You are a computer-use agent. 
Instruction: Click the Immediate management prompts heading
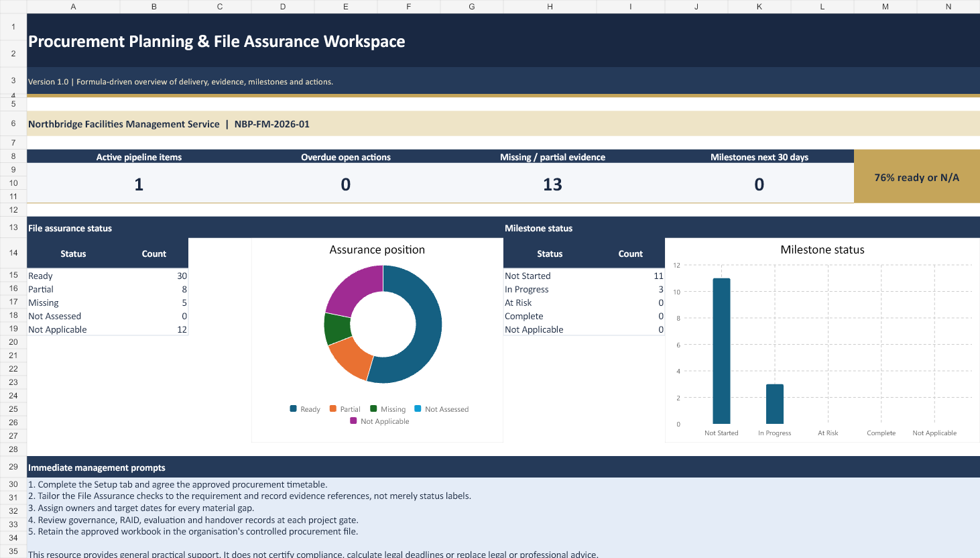click(x=97, y=467)
